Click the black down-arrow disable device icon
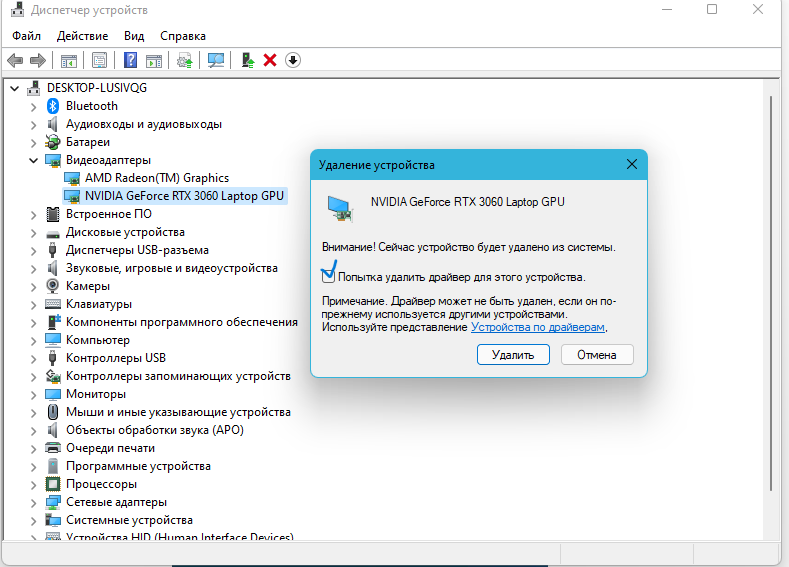This screenshot has width=789, height=567. (293, 60)
